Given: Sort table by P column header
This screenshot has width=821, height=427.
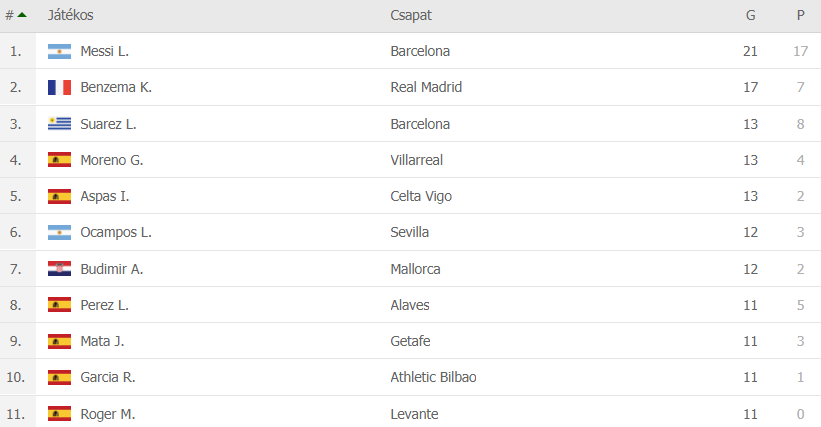Looking at the screenshot, I should [x=800, y=15].
